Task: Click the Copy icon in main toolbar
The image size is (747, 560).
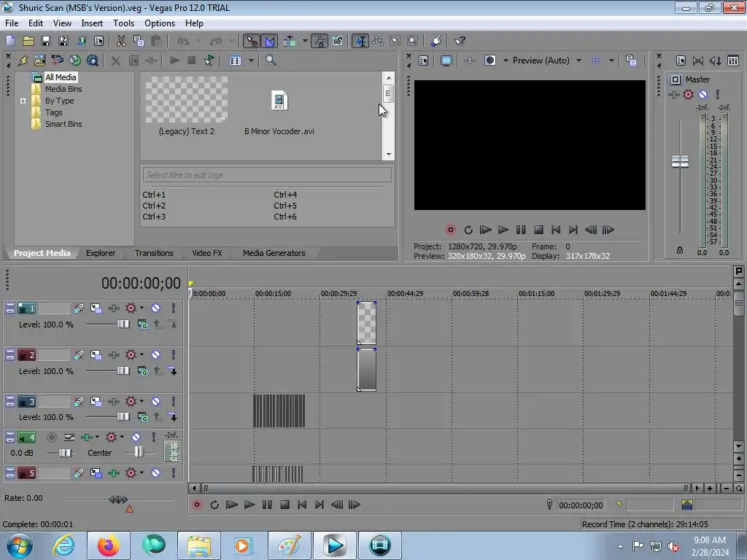Action: click(139, 41)
